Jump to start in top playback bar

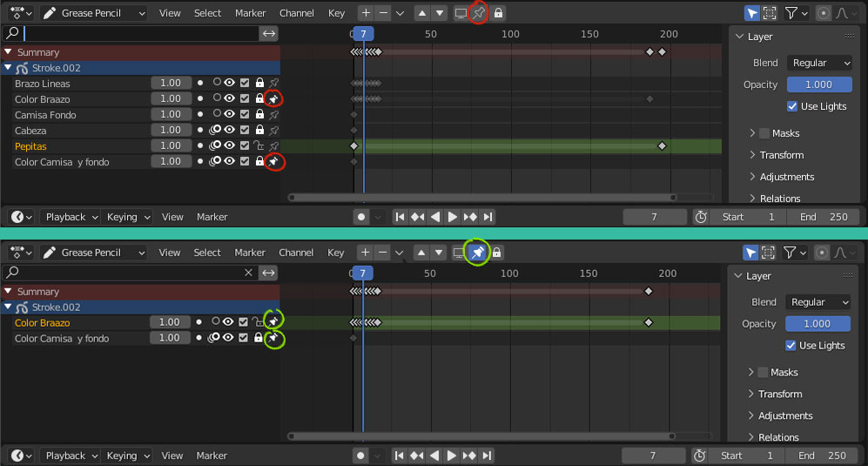pos(400,217)
